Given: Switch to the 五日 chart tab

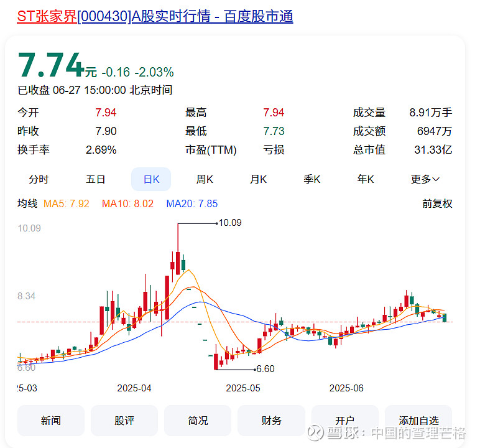Looking at the screenshot, I should pos(96,179).
